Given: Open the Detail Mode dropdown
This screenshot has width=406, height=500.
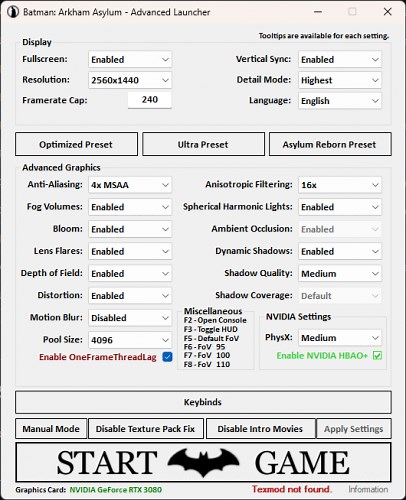Looking at the screenshot, I should click(340, 80).
